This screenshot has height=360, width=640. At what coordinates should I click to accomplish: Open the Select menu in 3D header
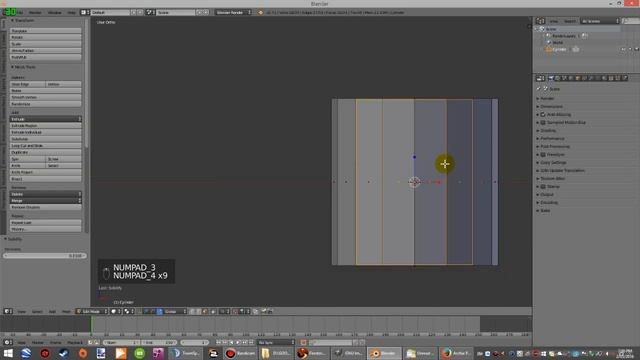(37, 311)
